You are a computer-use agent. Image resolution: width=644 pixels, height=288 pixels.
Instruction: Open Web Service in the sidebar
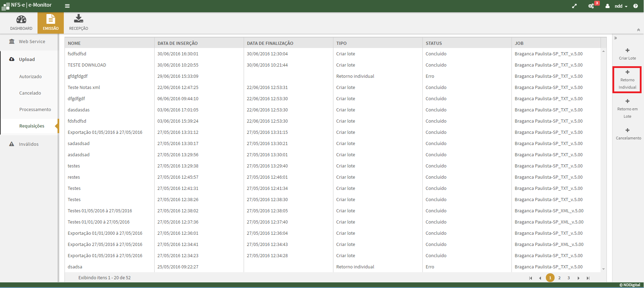tap(32, 41)
